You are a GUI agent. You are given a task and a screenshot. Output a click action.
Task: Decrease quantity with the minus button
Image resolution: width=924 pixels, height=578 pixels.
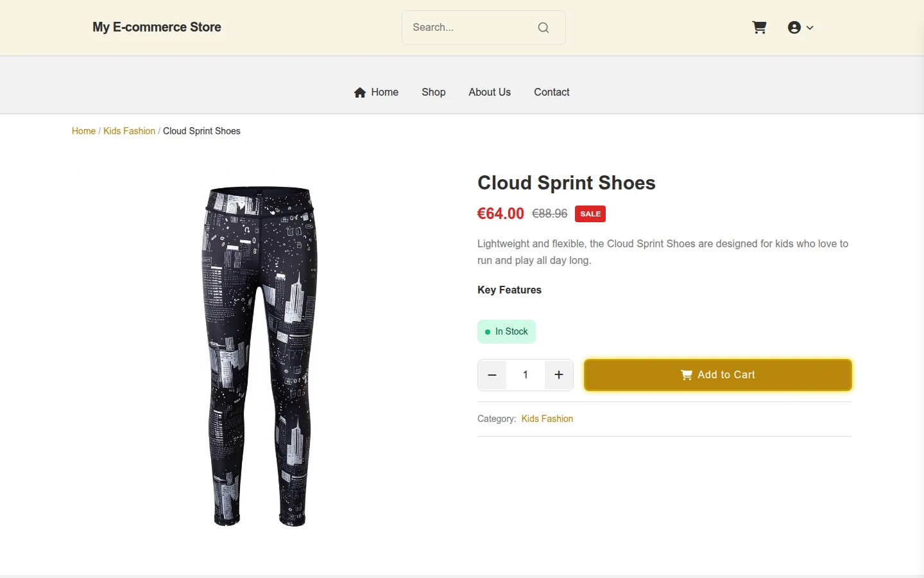pyautogui.click(x=492, y=375)
